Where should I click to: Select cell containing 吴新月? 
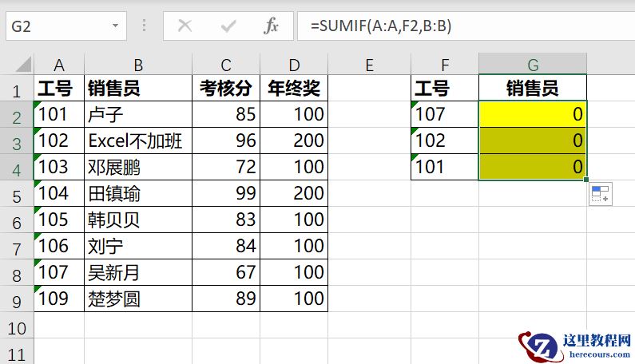(138, 272)
